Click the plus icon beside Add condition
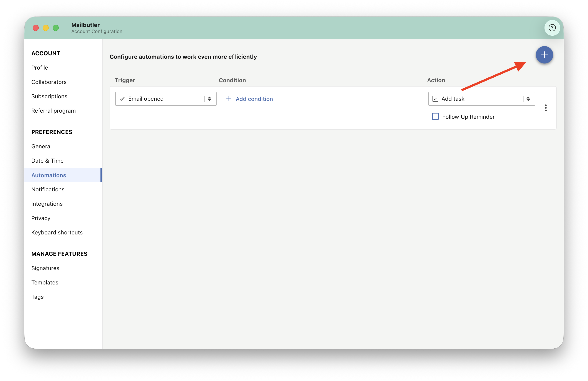 [x=229, y=99]
